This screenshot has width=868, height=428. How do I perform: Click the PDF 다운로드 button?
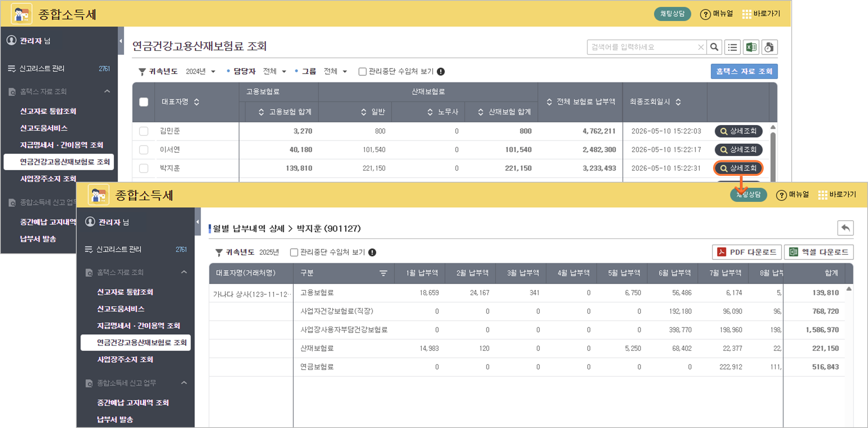coord(746,252)
